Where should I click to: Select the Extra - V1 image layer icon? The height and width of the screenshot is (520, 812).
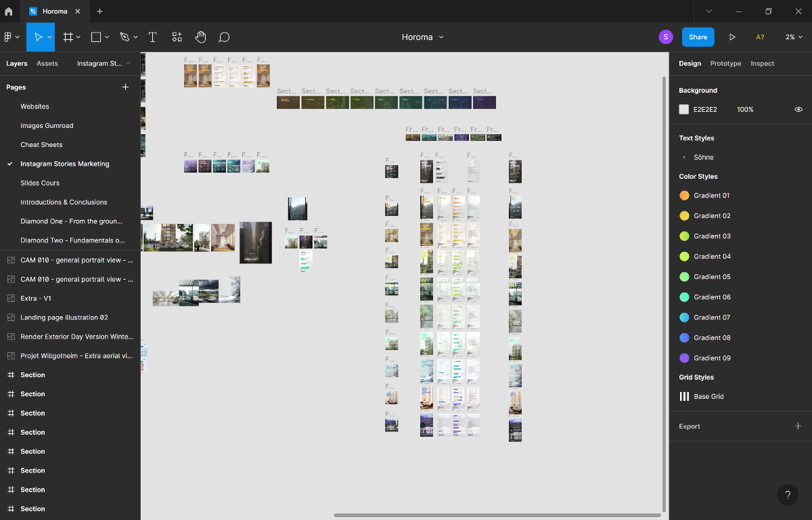tap(11, 298)
